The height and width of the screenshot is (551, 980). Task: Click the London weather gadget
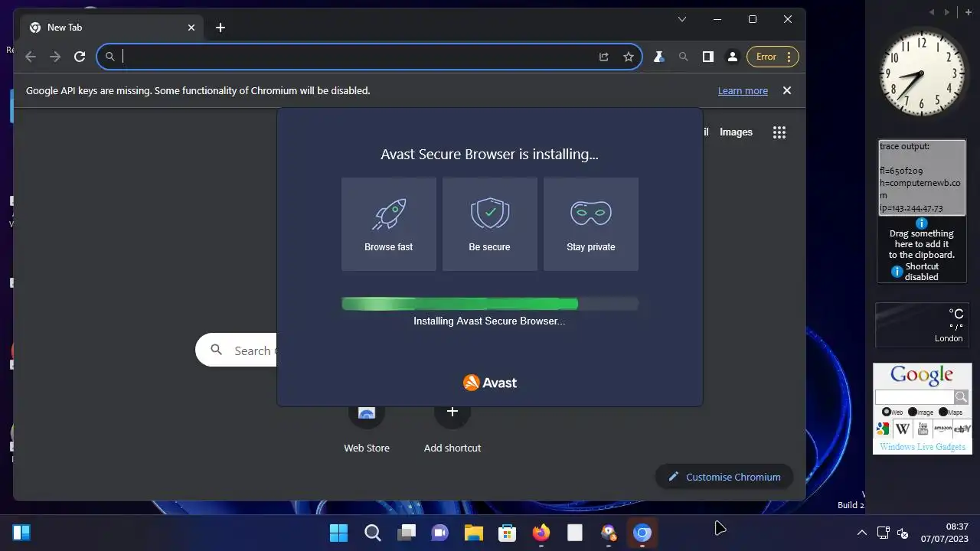tap(922, 324)
